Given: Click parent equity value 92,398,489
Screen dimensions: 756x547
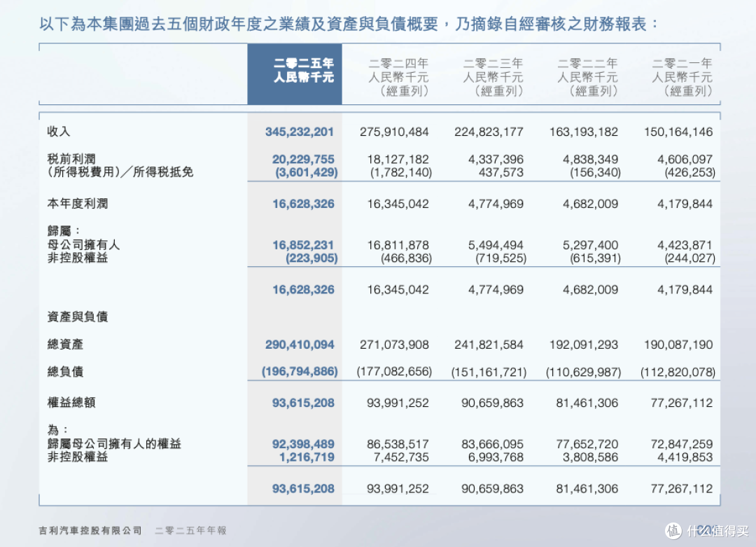Looking at the screenshot, I should point(303,444).
